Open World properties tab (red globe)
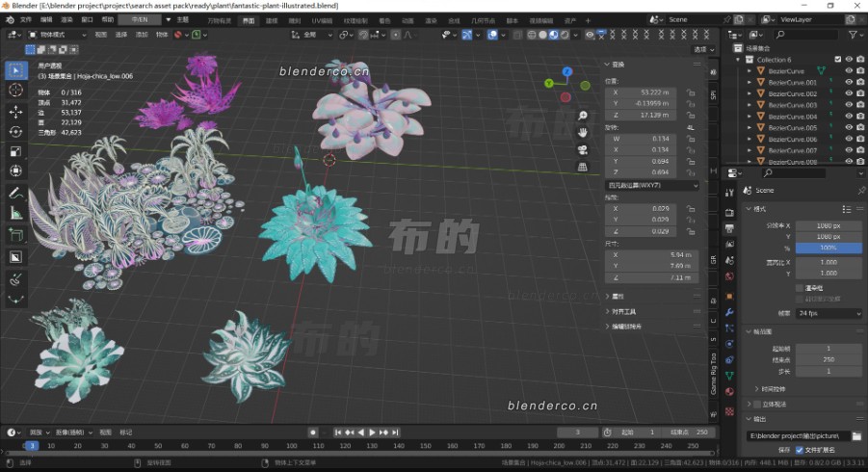Viewport: 868px width, 472px height. pyautogui.click(x=729, y=276)
